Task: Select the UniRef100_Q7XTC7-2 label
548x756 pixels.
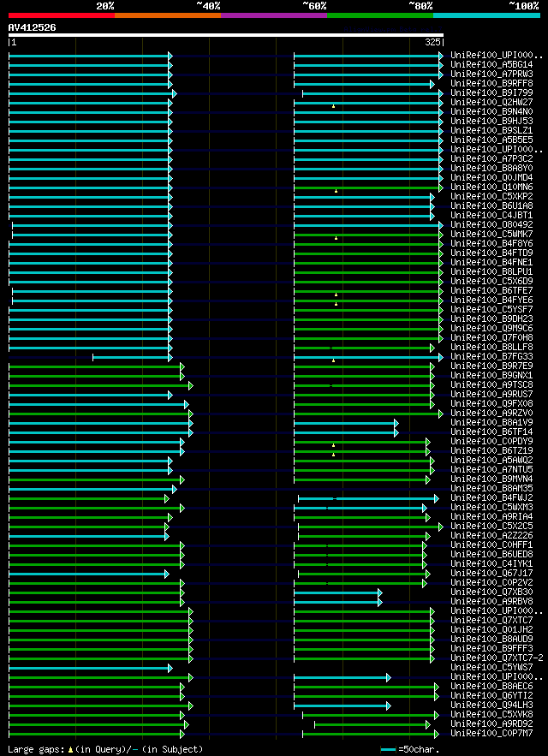Action: [x=497, y=658]
